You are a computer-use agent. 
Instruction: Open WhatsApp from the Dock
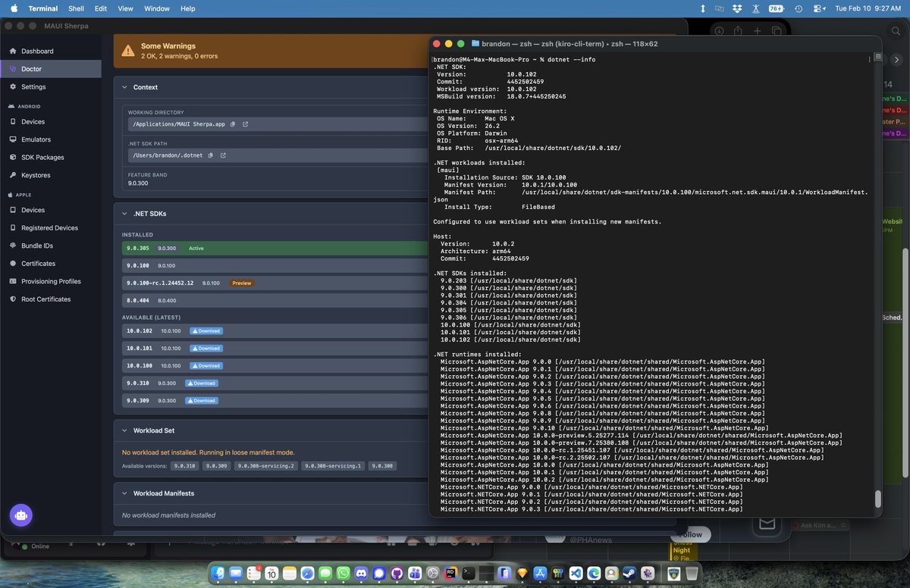pyautogui.click(x=344, y=573)
